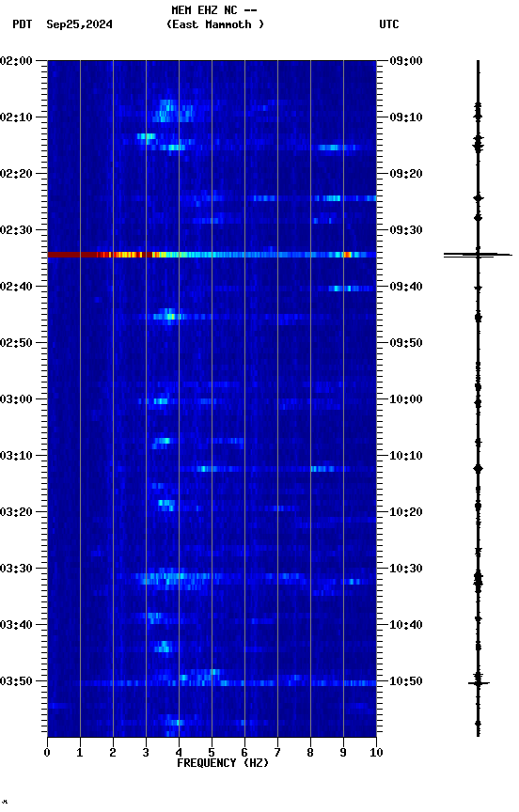Viewport: 519px width, 812px height.
Task: Click the 09:50 UTC time label
Action: (406, 343)
